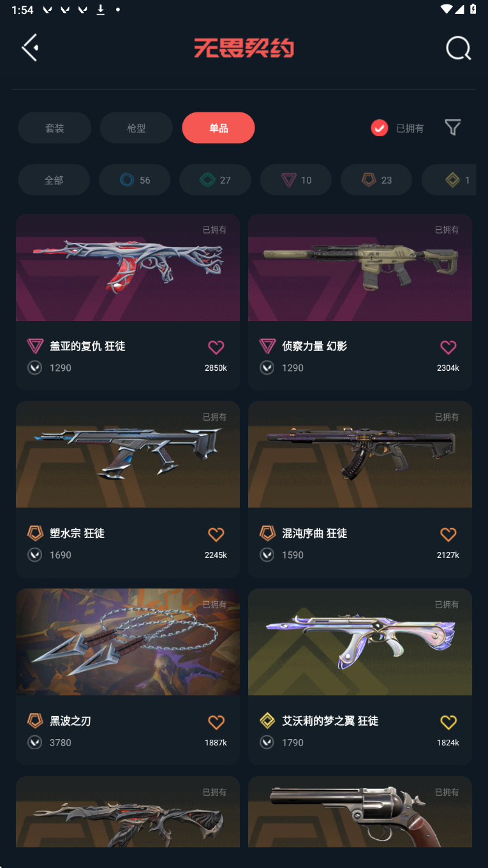Screen dimensions: 488x868
Task: Tap the back arrow icon
Action: click(30, 48)
